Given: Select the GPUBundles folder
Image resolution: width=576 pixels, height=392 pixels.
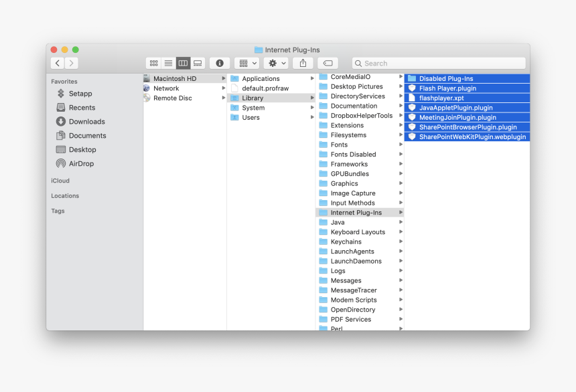Looking at the screenshot, I should tap(360, 174).
